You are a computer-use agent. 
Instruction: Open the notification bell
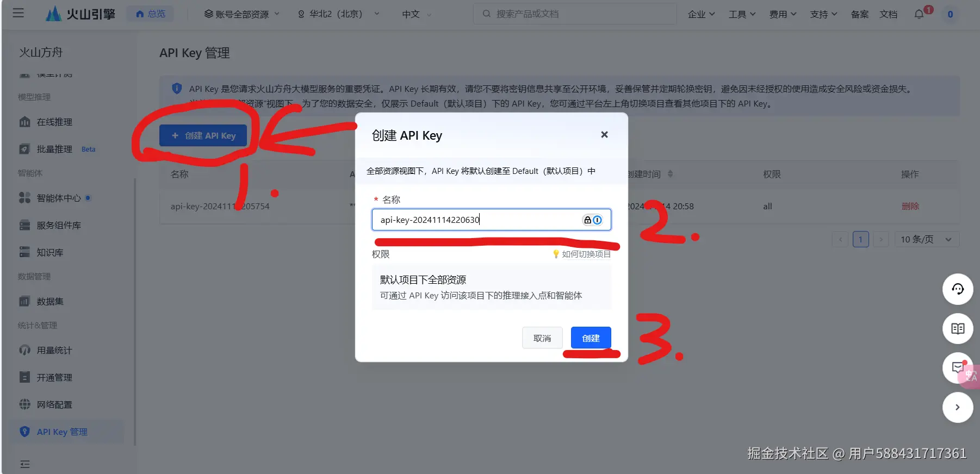(919, 14)
